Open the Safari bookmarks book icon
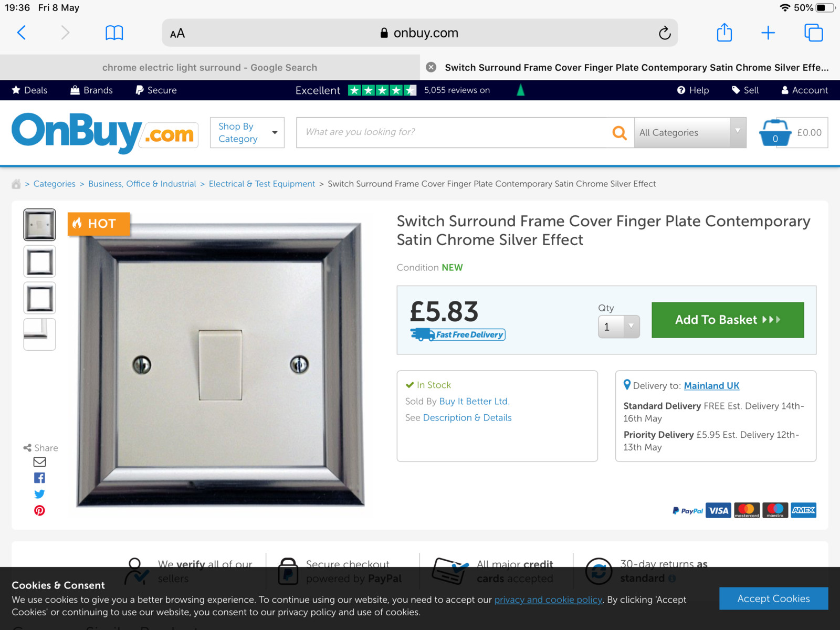 point(114,33)
